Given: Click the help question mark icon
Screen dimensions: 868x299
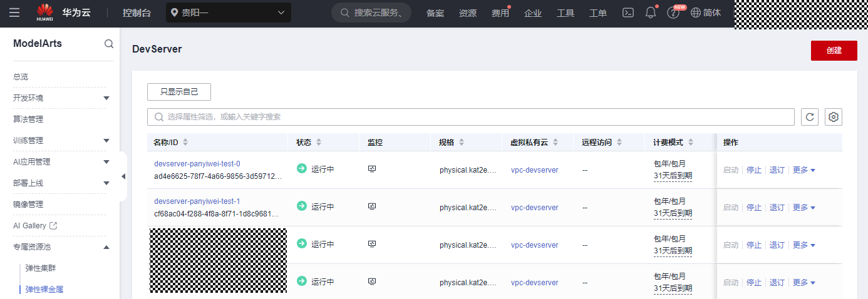Looking at the screenshot, I should 673,13.
